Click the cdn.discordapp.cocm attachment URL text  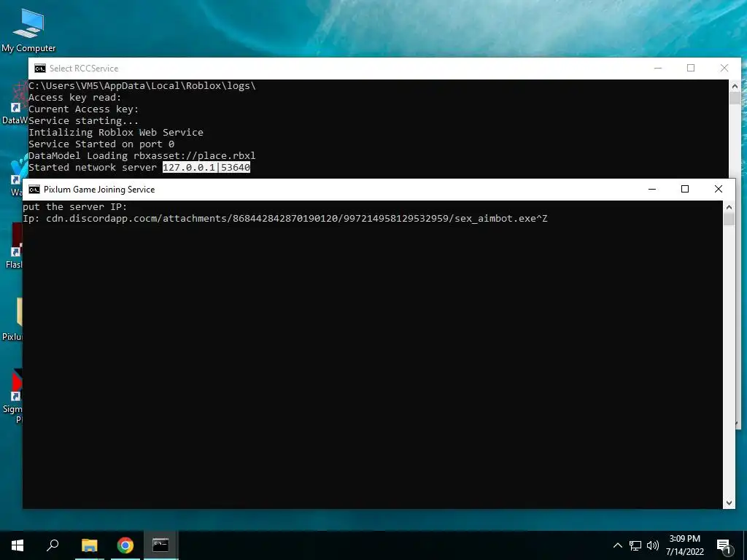click(297, 219)
